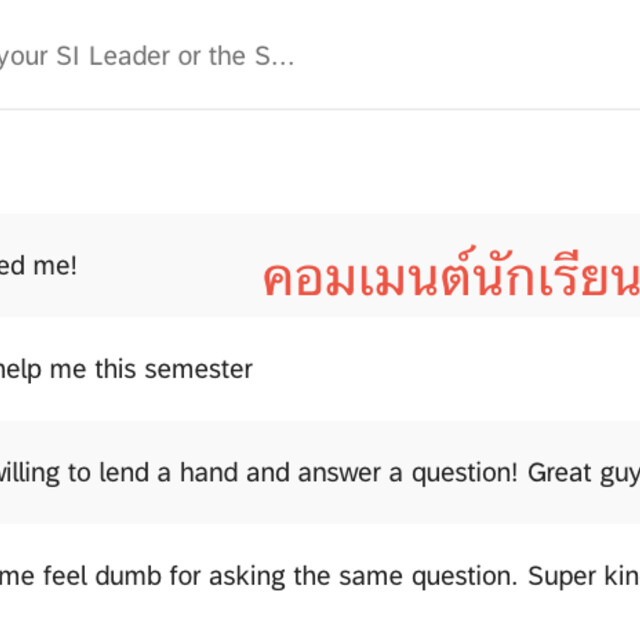Click the white gap above the first comment
The image size is (640, 640).
tap(320, 162)
